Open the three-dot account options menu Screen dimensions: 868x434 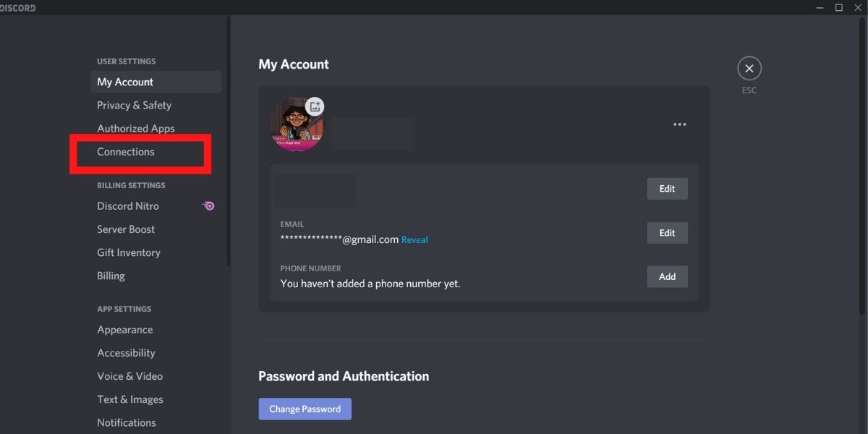679,124
